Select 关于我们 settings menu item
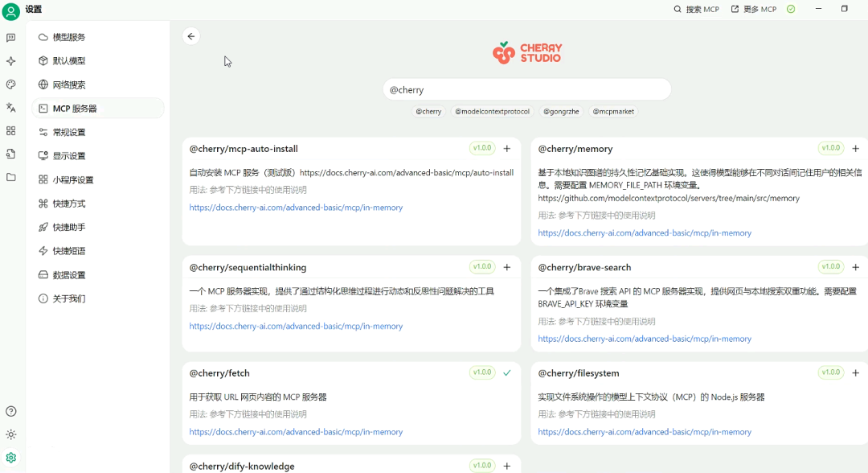The width and height of the screenshot is (868, 473). [x=98, y=298]
